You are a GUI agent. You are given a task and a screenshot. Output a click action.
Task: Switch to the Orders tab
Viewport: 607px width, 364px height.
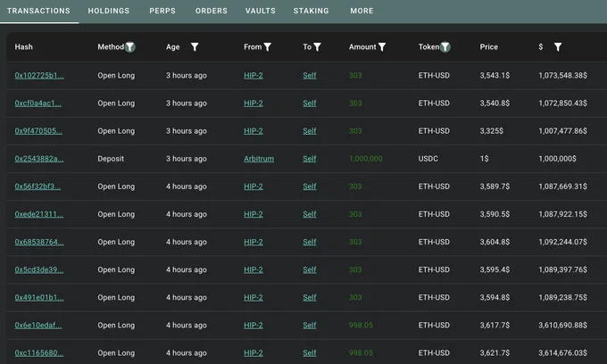pos(212,11)
